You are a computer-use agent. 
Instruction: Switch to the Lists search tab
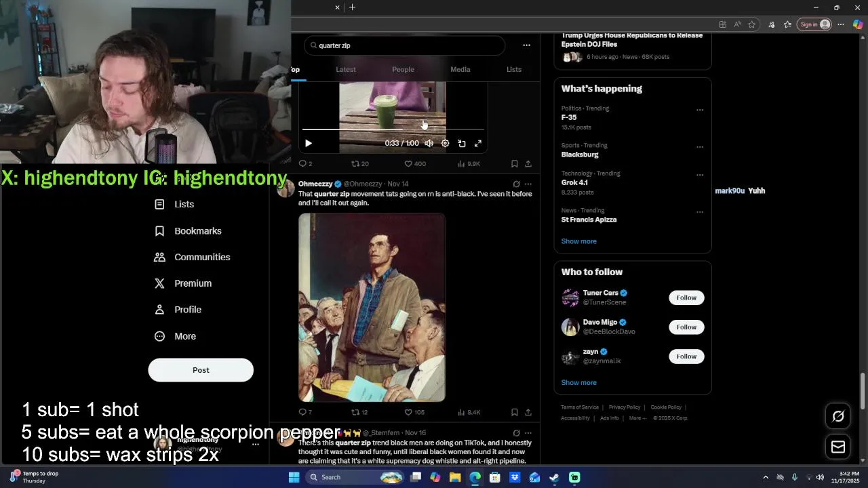pos(514,69)
